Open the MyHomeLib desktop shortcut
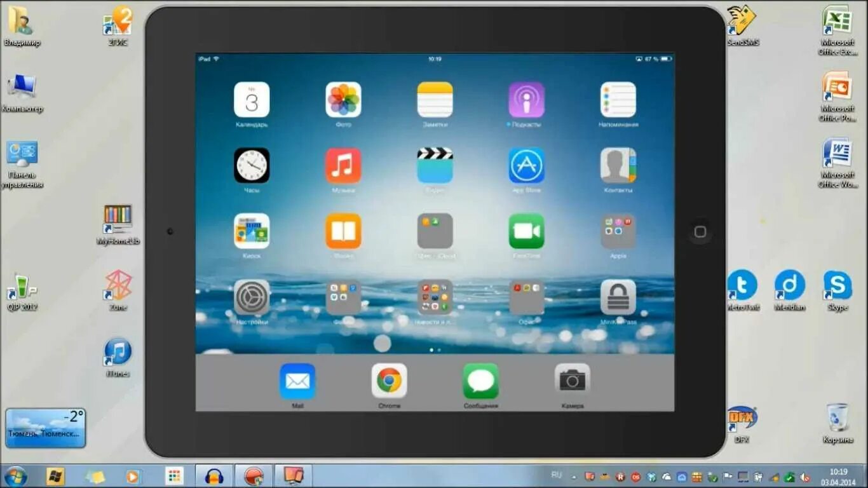 (x=118, y=224)
